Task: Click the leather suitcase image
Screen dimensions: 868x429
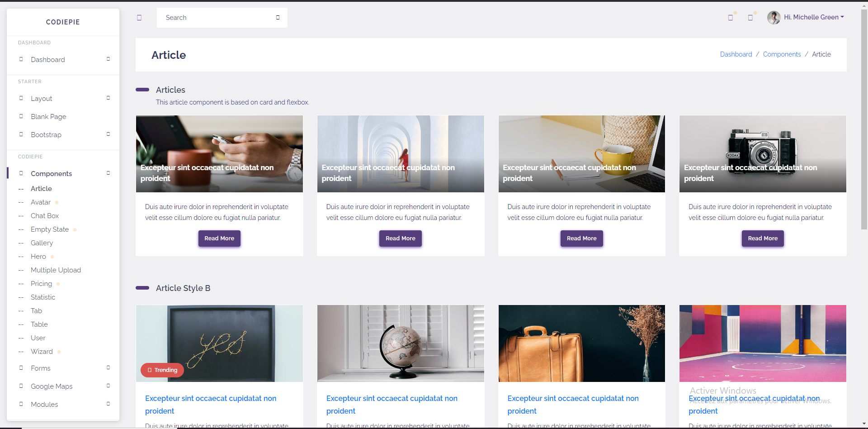Action: coord(582,343)
